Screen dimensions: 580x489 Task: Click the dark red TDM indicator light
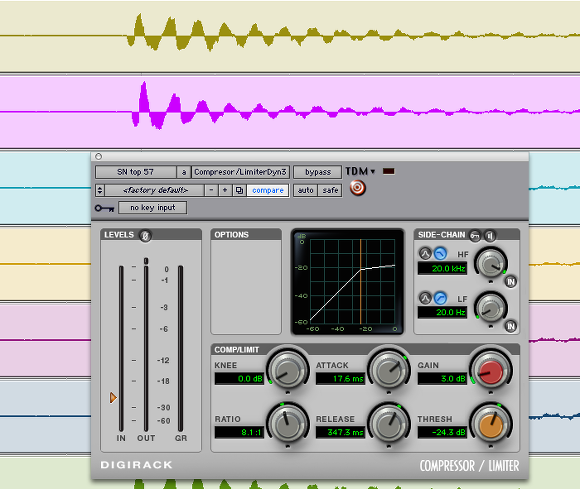(x=388, y=171)
